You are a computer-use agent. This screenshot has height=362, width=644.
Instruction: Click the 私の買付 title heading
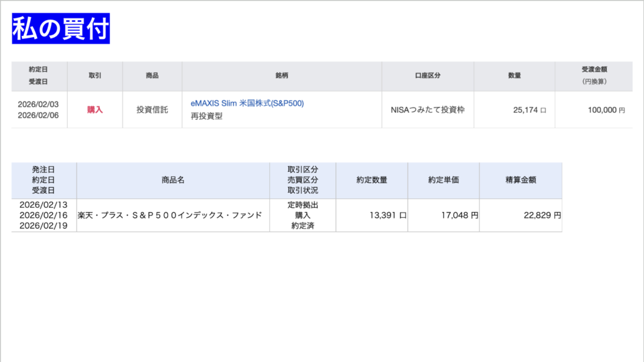pyautogui.click(x=61, y=28)
